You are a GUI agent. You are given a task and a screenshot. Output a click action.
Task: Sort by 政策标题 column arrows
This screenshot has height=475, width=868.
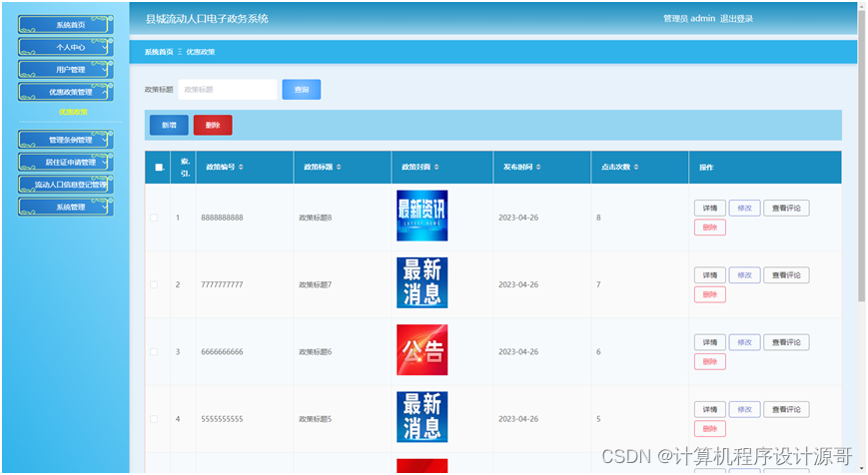click(x=339, y=167)
